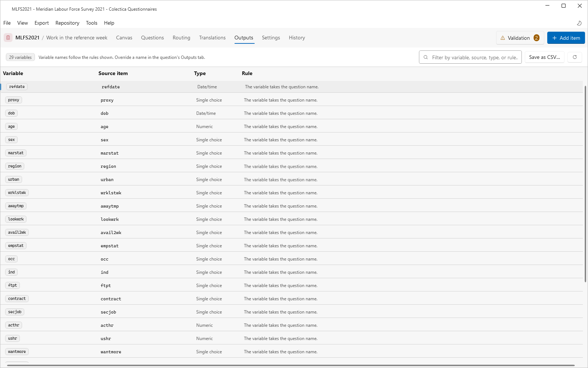
Task: Select the ind variable chip
Action: [x=11, y=272]
